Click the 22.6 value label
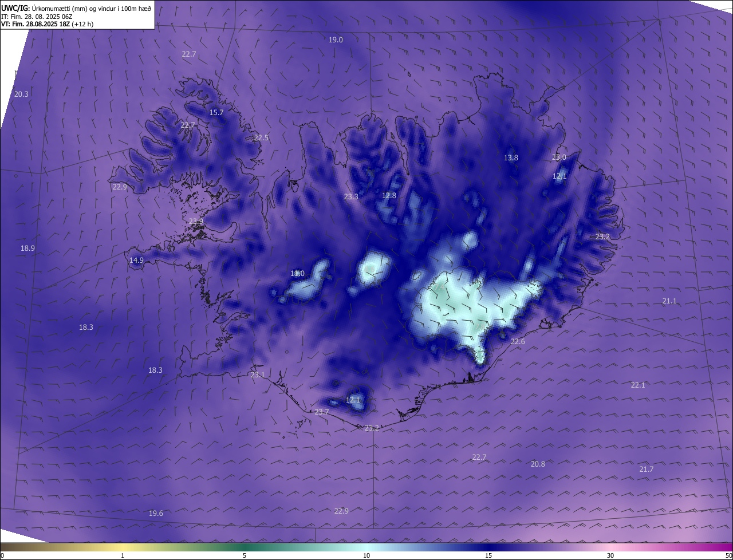 click(x=518, y=341)
